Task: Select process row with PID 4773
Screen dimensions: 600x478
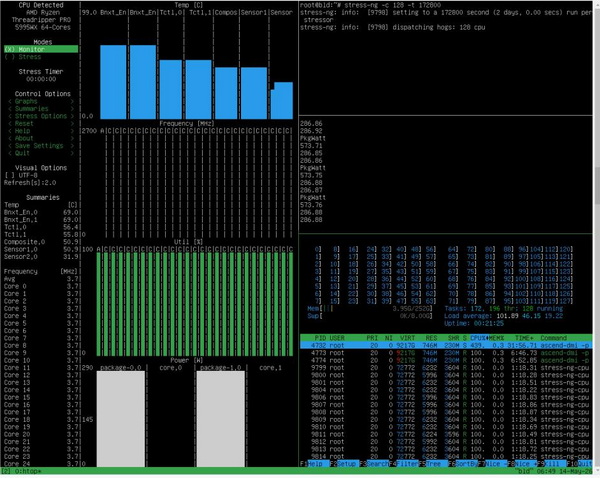Action: click(446, 353)
